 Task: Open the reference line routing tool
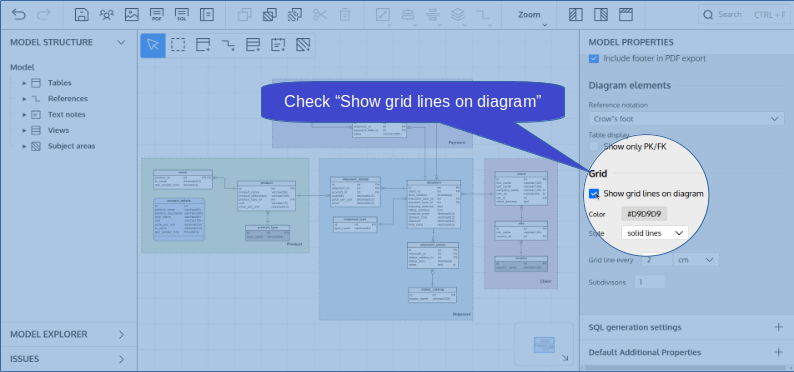[483, 15]
